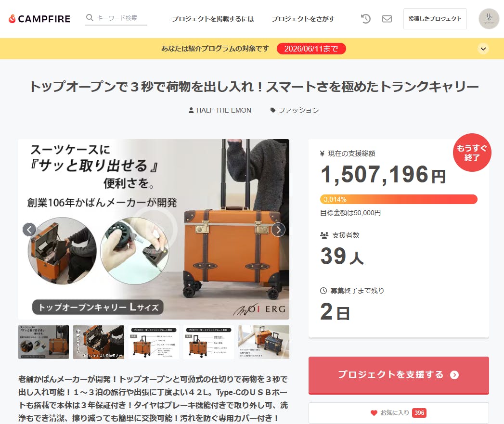504x424 pixels.
Task: Open the messages envelope icon
Action: 387,19
